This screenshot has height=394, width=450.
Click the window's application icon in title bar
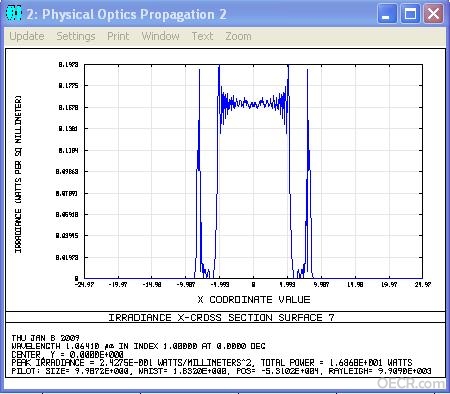click(x=14, y=14)
